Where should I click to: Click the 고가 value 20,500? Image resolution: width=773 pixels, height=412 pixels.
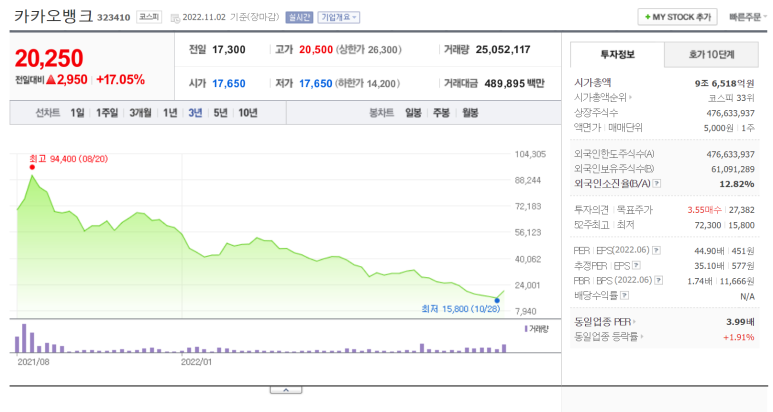316,50
